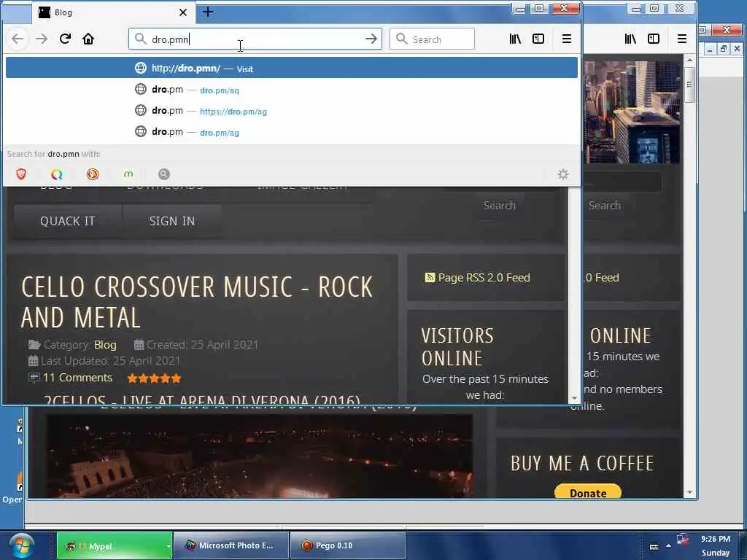
Task: Open the QUACK IT menu item
Action: click(x=68, y=221)
